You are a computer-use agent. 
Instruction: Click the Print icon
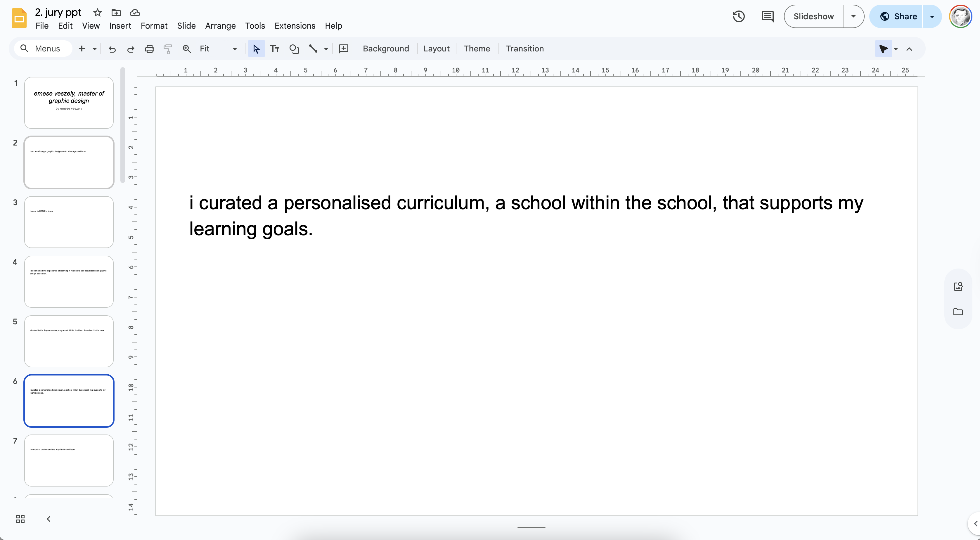pos(150,49)
